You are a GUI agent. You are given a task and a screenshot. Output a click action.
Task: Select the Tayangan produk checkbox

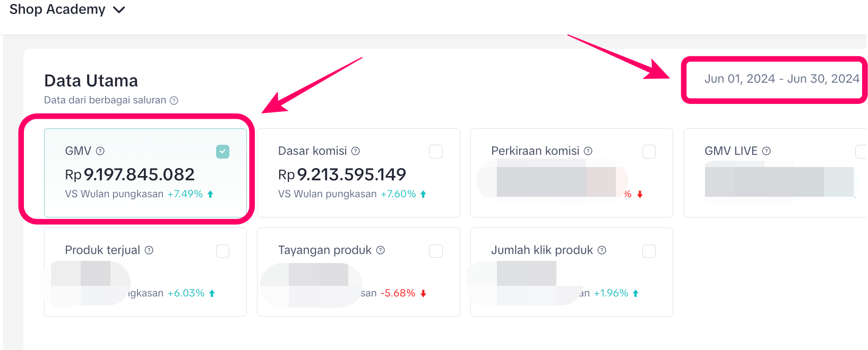(436, 251)
